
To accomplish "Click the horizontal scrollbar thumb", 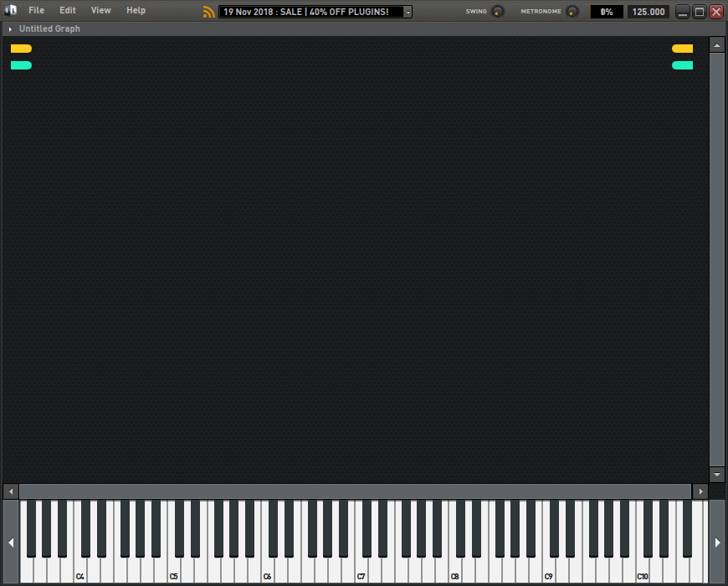I will point(355,491).
